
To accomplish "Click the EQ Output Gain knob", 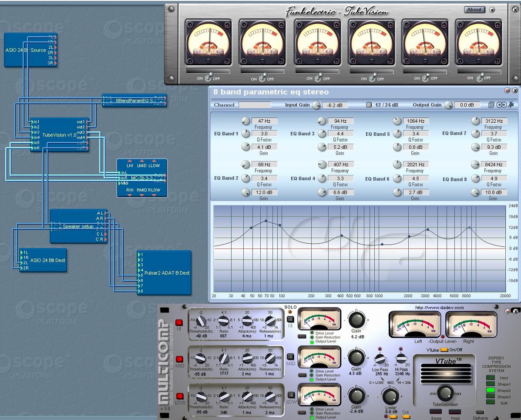I will [x=449, y=105].
